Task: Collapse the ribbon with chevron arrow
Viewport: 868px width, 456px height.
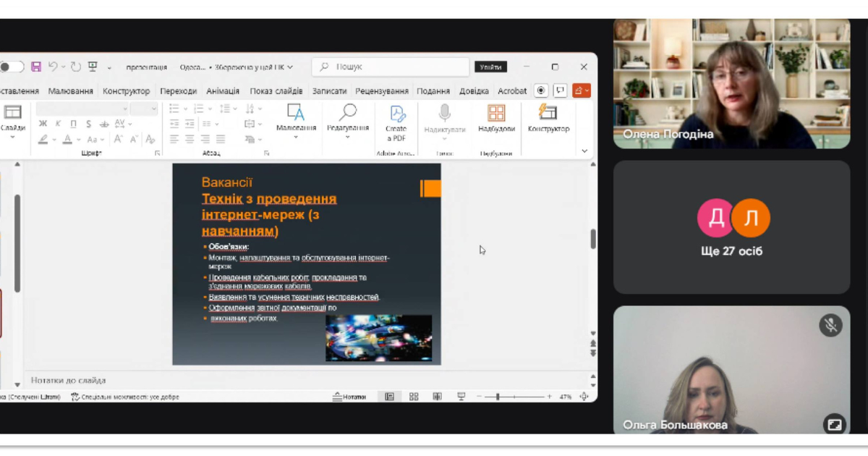Action: click(x=584, y=151)
